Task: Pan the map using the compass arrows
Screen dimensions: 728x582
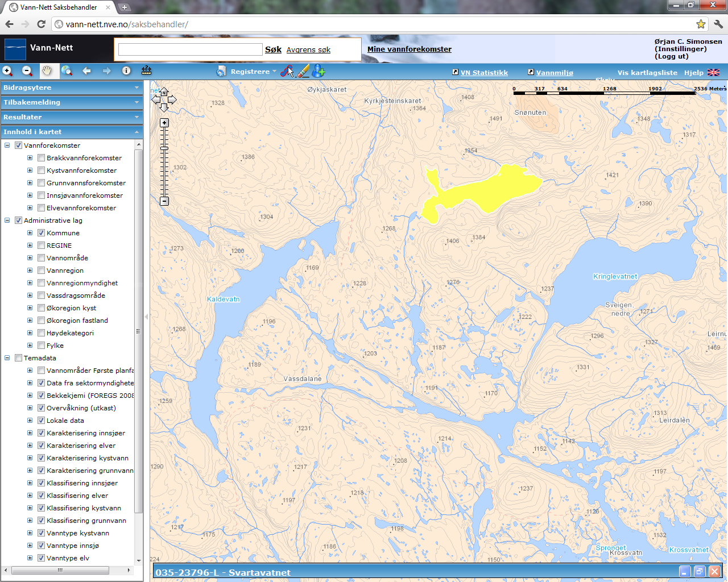Action: point(164,99)
